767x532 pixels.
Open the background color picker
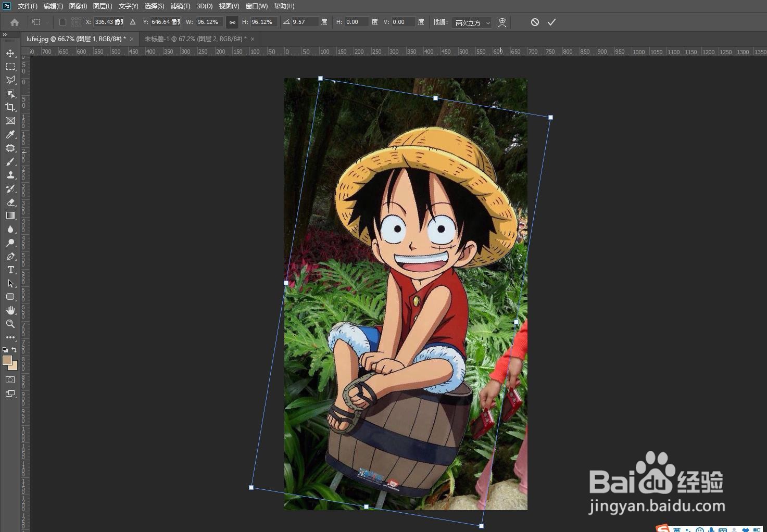(x=15, y=366)
